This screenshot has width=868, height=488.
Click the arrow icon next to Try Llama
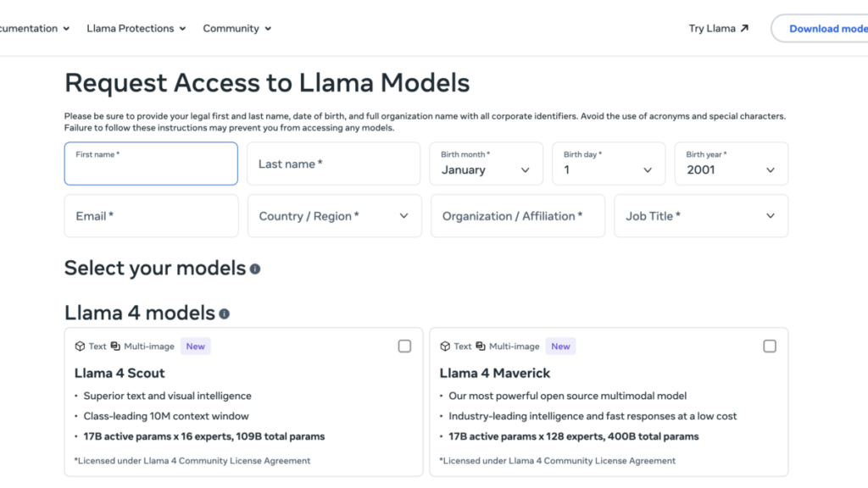click(x=744, y=28)
